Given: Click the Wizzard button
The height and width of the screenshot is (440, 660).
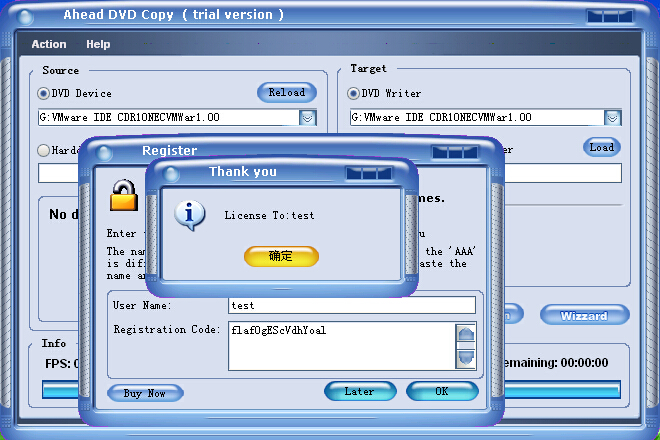Looking at the screenshot, I should pos(584,315).
